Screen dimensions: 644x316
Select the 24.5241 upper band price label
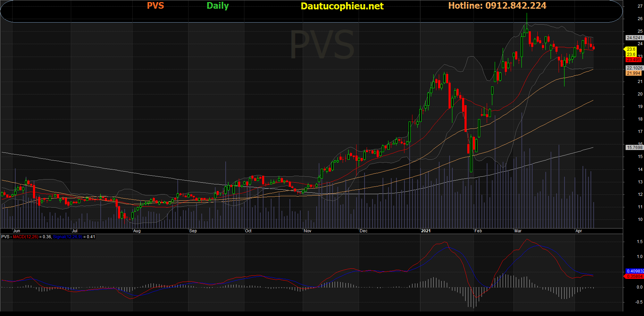pyautogui.click(x=635, y=38)
